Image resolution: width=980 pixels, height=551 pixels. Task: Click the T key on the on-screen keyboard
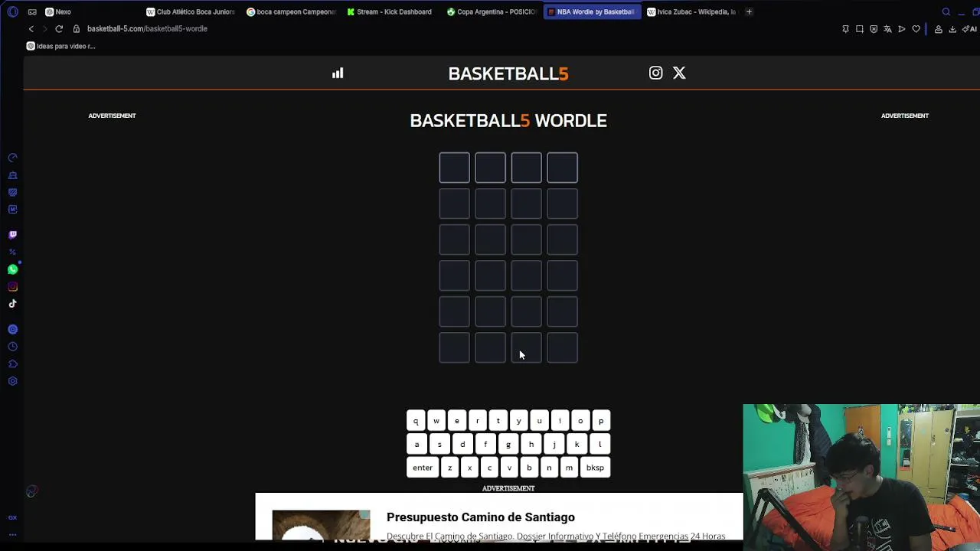(498, 421)
